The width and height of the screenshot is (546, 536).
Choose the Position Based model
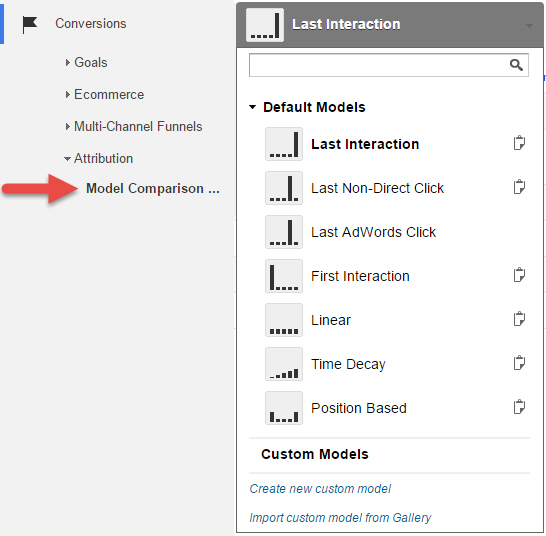[359, 408]
